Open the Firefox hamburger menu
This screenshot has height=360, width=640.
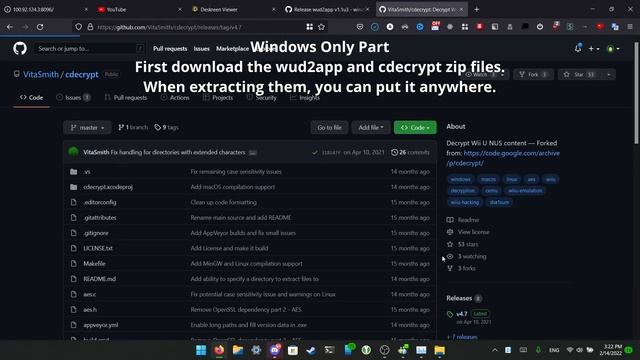point(630,27)
